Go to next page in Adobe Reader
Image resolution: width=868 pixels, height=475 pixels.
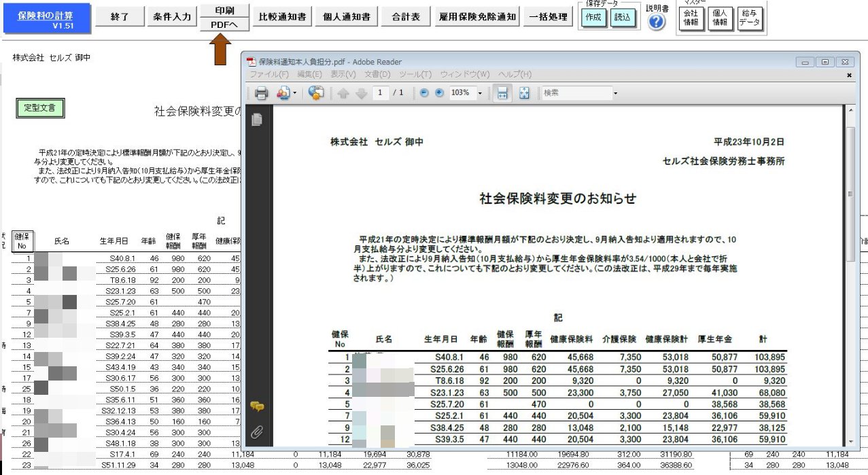pyautogui.click(x=361, y=94)
